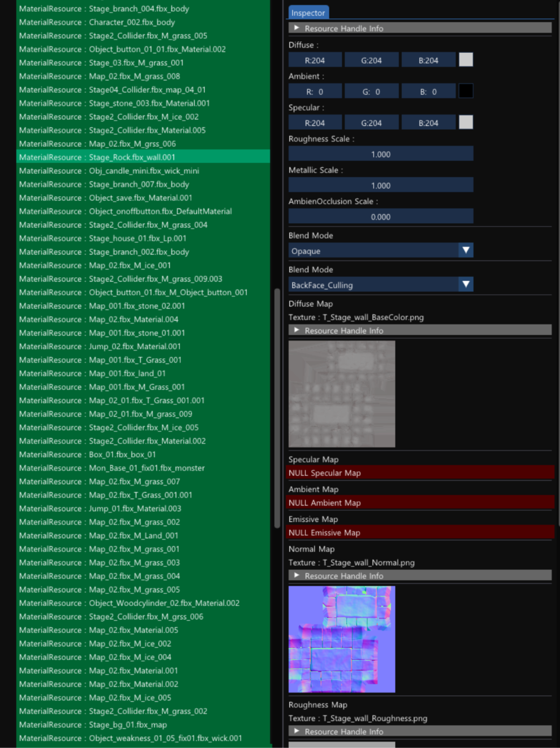
Task: Select Mon_Base_01_fix01.fbx_monster material
Action: tap(143, 468)
